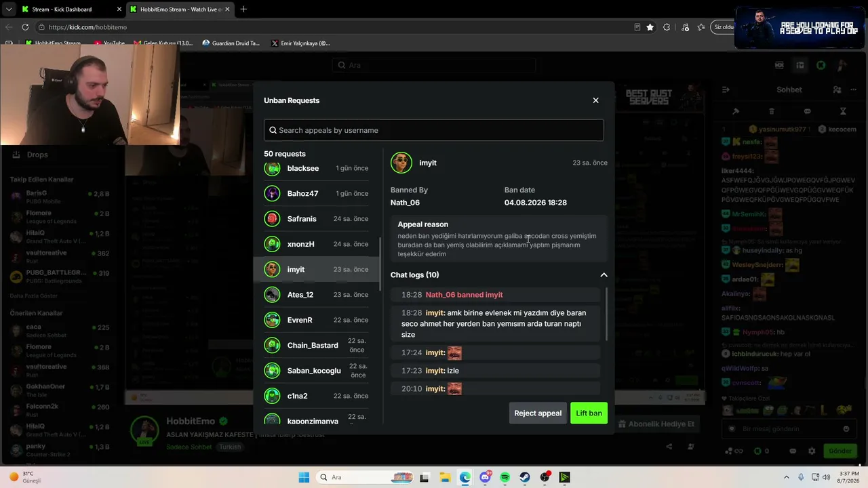Click the Nath_06 moderator name under Banned By
This screenshot has height=488, width=868.
pyautogui.click(x=405, y=203)
